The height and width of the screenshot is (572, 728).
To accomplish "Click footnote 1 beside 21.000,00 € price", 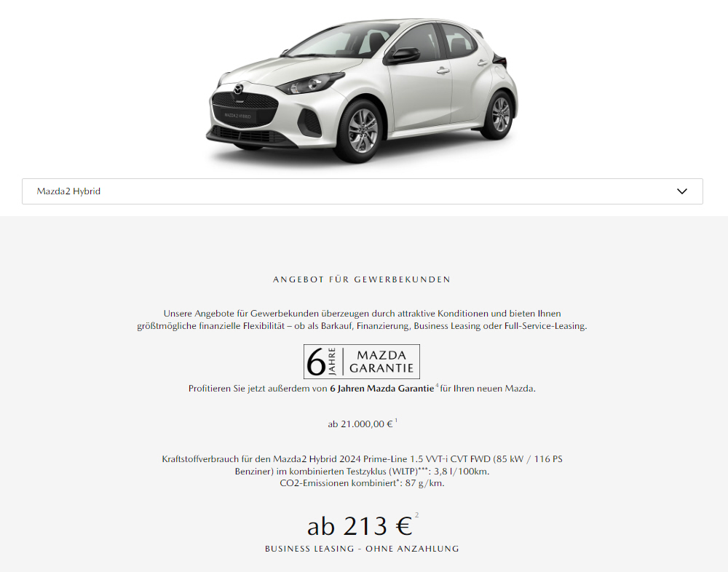I will tap(396, 421).
